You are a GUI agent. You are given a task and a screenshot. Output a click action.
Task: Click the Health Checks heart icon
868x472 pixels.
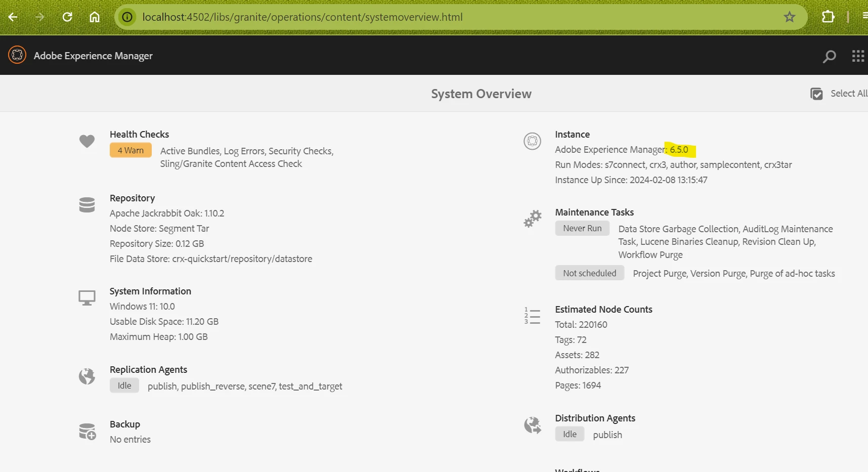coord(87,141)
